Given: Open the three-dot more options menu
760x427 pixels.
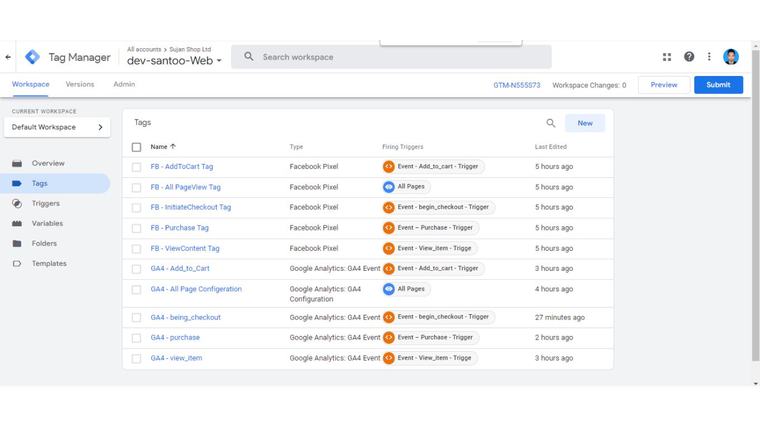Looking at the screenshot, I should coord(710,57).
